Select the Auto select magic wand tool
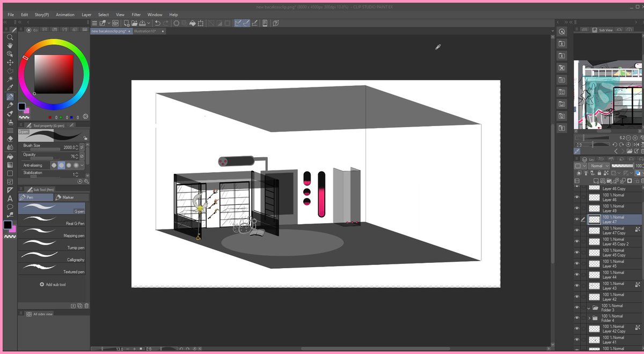This screenshot has width=644, height=354. [x=10, y=79]
